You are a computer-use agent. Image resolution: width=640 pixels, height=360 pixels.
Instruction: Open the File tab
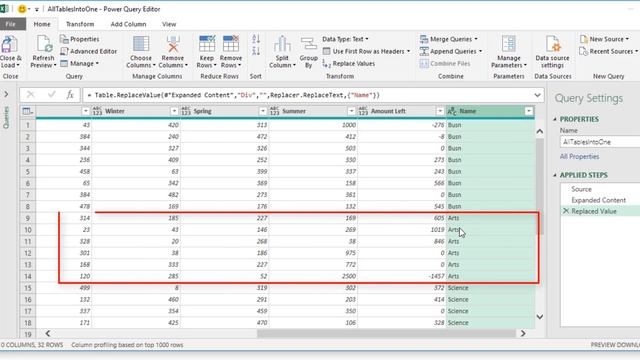point(11,24)
